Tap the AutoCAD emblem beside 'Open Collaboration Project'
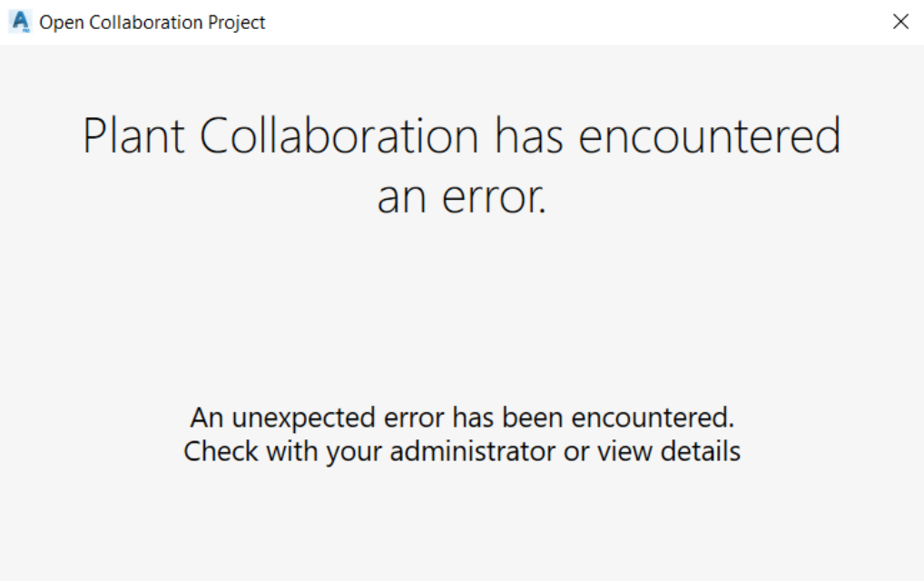Viewport: 924px width, 581px height. [18, 21]
